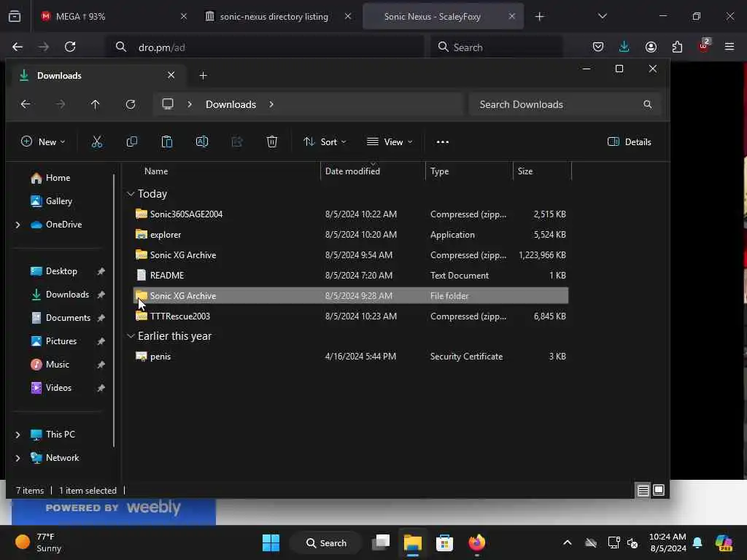
Task: Switch to sonic-nexus directory listing tab
Action: [278, 17]
